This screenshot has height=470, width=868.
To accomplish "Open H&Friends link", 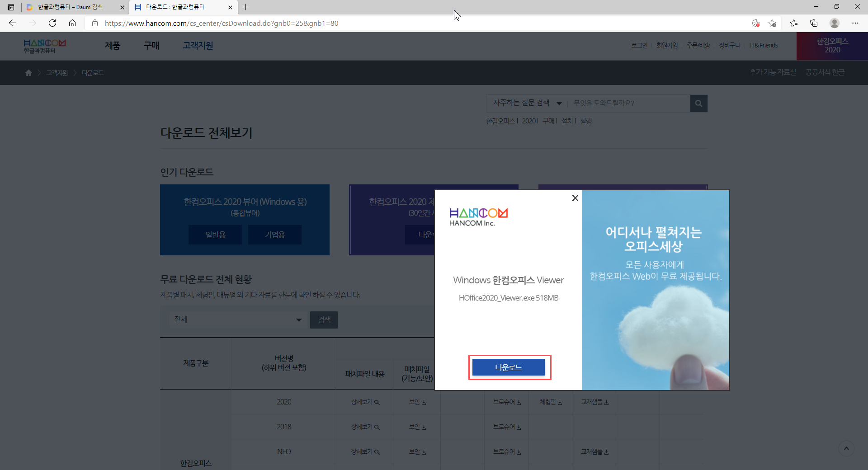I will pyautogui.click(x=763, y=45).
